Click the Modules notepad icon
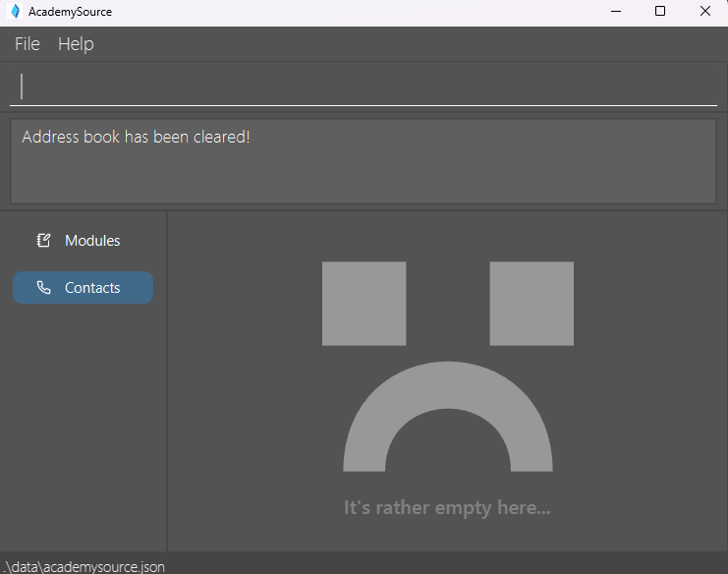The height and width of the screenshot is (574, 728). (x=43, y=241)
